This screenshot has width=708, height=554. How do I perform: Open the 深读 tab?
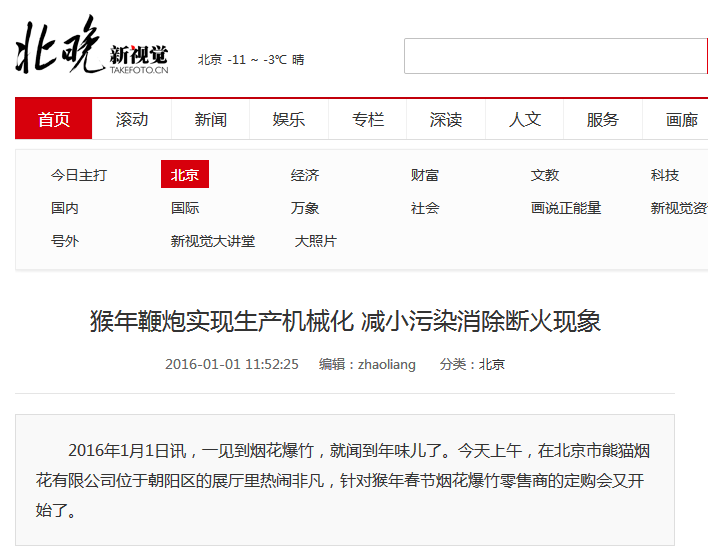click(446, 119)
